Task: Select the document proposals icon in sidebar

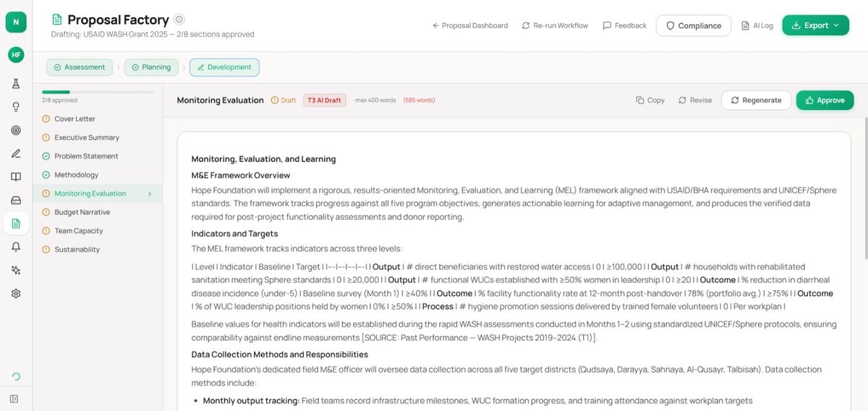Action: click(x=16, y=224)
